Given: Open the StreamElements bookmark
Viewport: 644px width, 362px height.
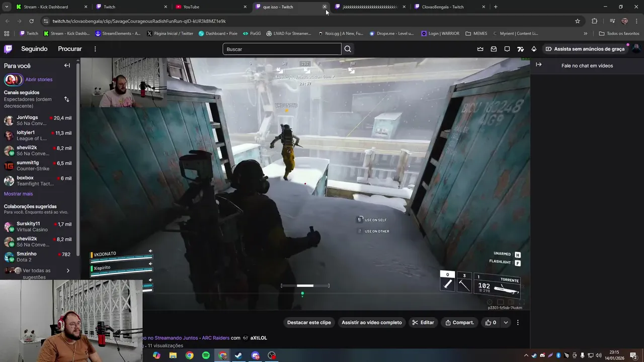Looking at the screenshot, I should (118, 34).
